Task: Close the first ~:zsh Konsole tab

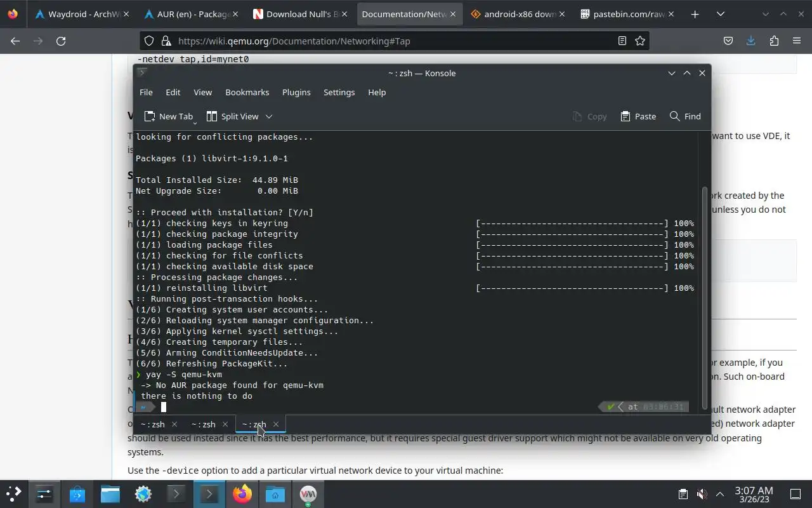Action: coord(174,424)
